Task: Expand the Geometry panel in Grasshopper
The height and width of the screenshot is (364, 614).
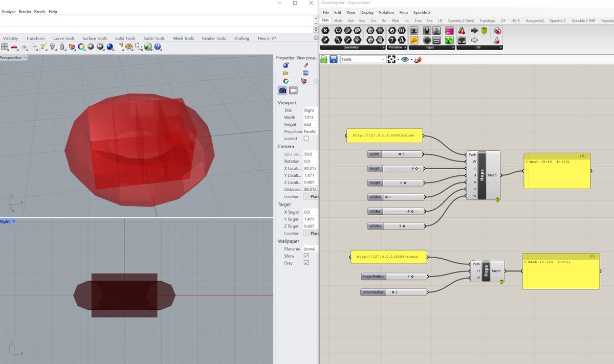Action: pos(383,48)
